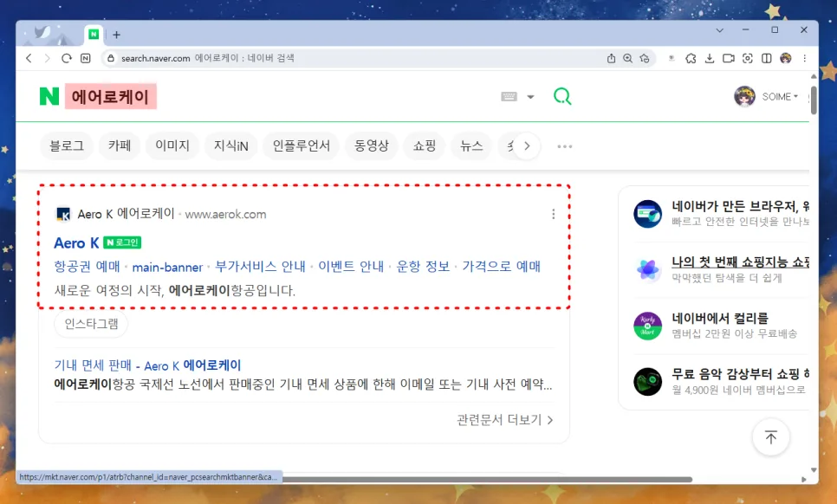The image size is (837, 504).
Task: Open the 나의 첫 번째 쇼핑지능 side item
Action: 721,269
